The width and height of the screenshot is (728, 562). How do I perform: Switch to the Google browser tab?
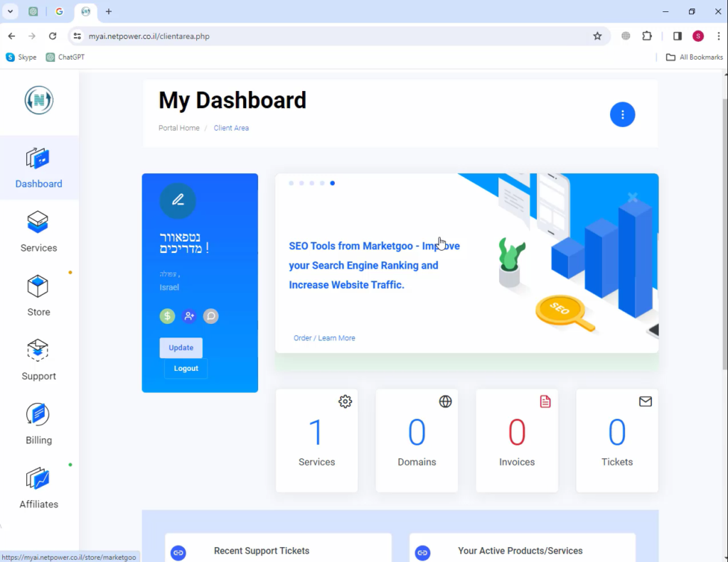coord(59,11)
